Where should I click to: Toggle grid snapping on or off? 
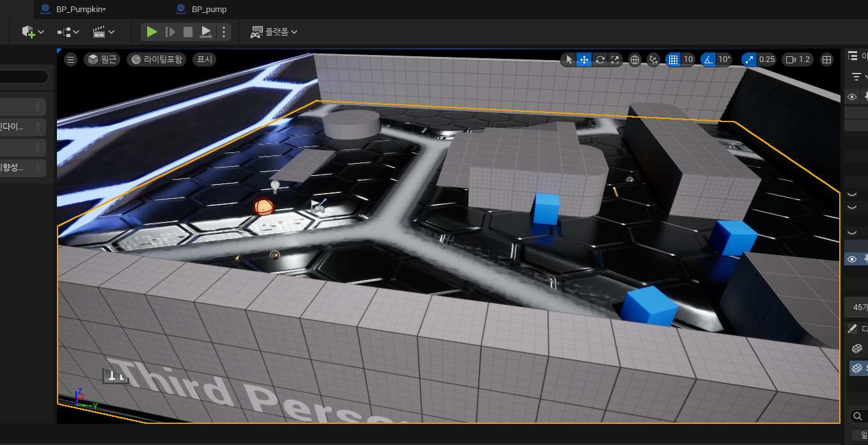pyautogui.click(x=673, y=59)
